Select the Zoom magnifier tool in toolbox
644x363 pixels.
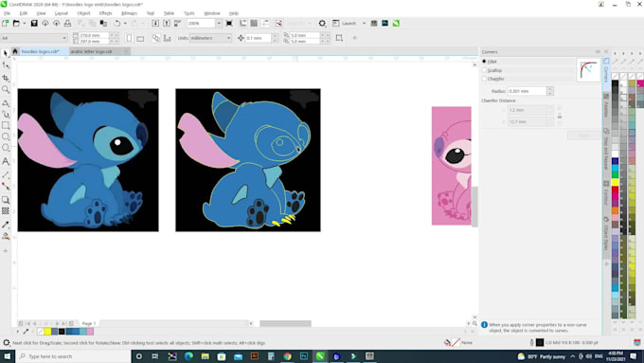[6, 90]
